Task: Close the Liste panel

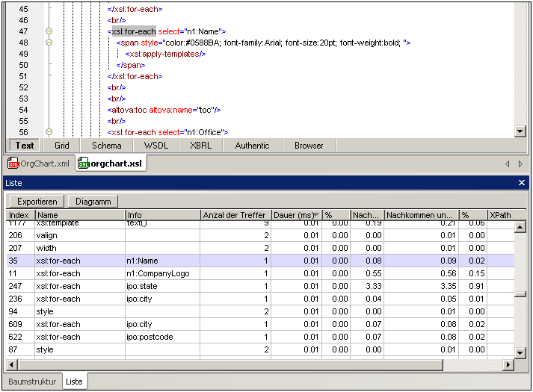Action: tap(522, 183)
